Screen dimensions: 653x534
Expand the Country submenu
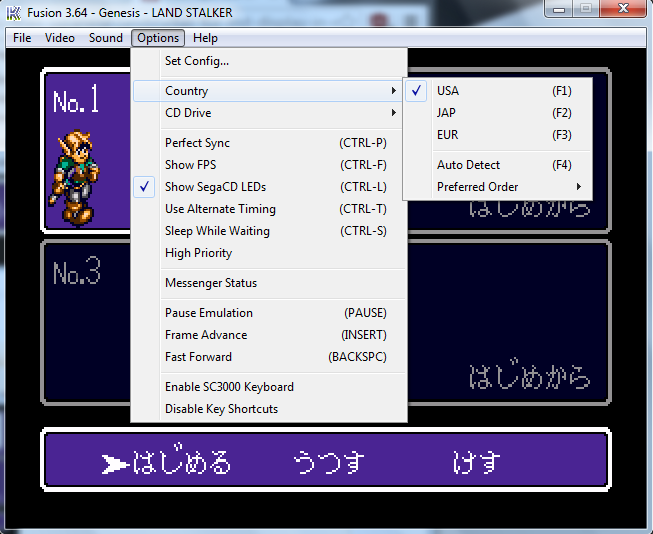click(x=269, y=91)
